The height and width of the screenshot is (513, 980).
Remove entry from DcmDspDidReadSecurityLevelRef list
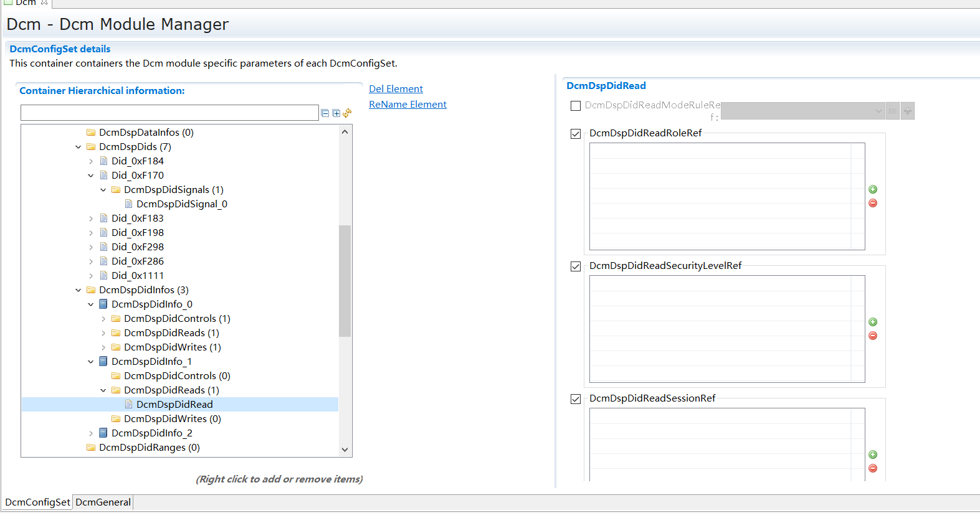point(873,336)
